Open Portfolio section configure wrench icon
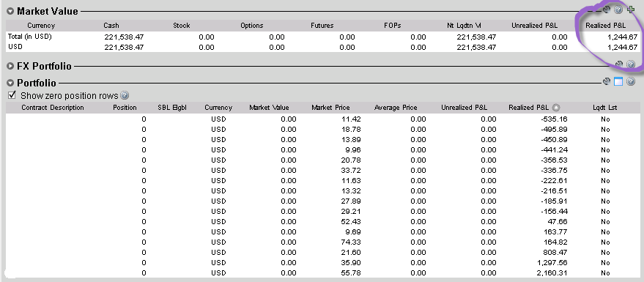The height and width of the screenshot is (282, 644). tap(607, 82)
